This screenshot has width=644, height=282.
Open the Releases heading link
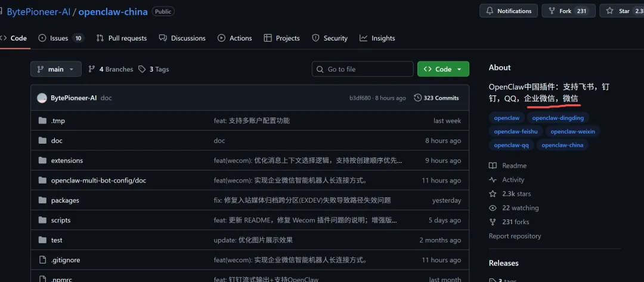point(503,263)
